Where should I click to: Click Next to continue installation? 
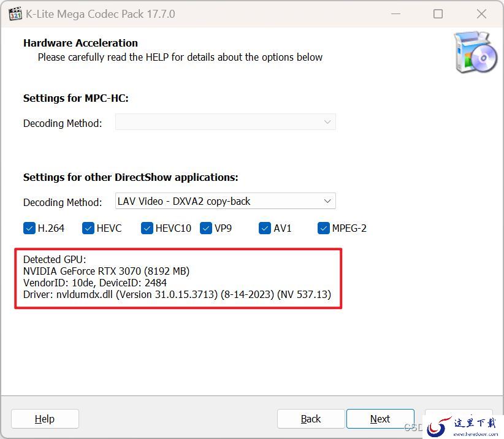(x=380, y=419)
